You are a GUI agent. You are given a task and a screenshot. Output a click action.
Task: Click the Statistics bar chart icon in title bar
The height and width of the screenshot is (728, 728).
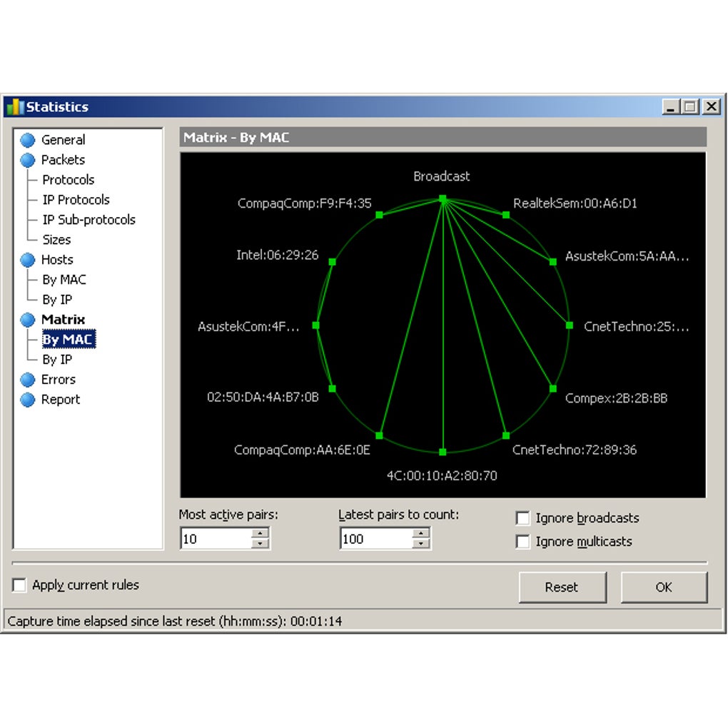tap(15, 107)
